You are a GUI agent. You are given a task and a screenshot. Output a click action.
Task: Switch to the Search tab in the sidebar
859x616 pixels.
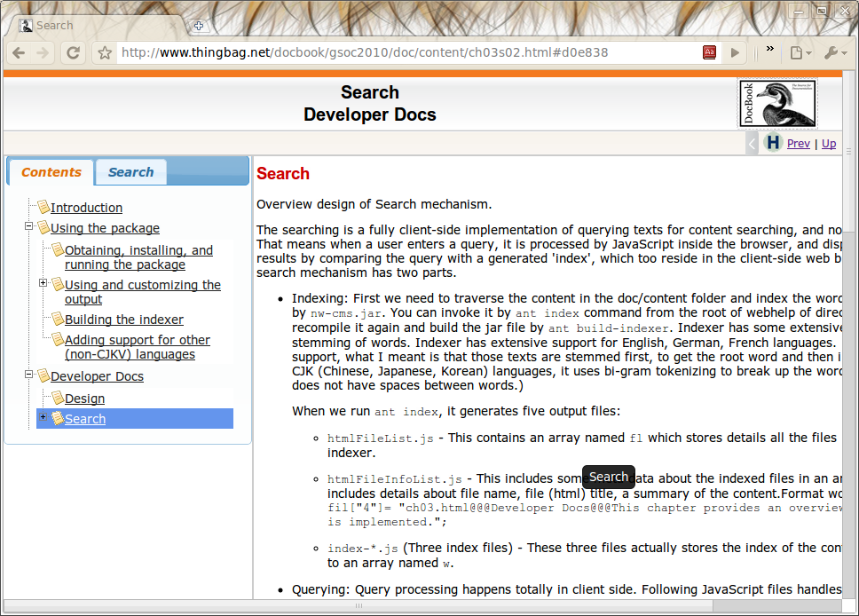[130, 171]
